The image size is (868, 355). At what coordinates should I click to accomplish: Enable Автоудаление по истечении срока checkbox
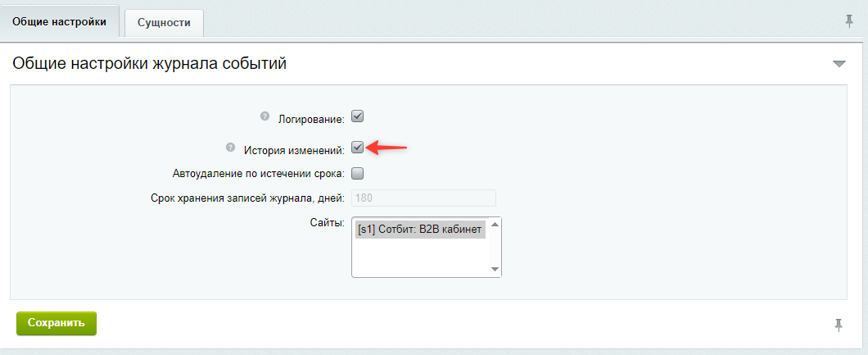(358, 173)
